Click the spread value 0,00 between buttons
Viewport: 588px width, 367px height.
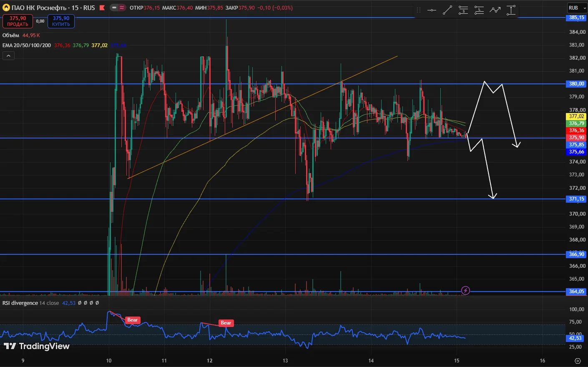[x=40, y=21]
